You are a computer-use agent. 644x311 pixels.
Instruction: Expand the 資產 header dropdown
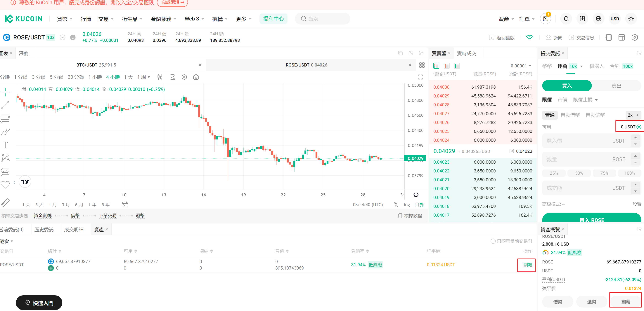click(x=506, y=19)
